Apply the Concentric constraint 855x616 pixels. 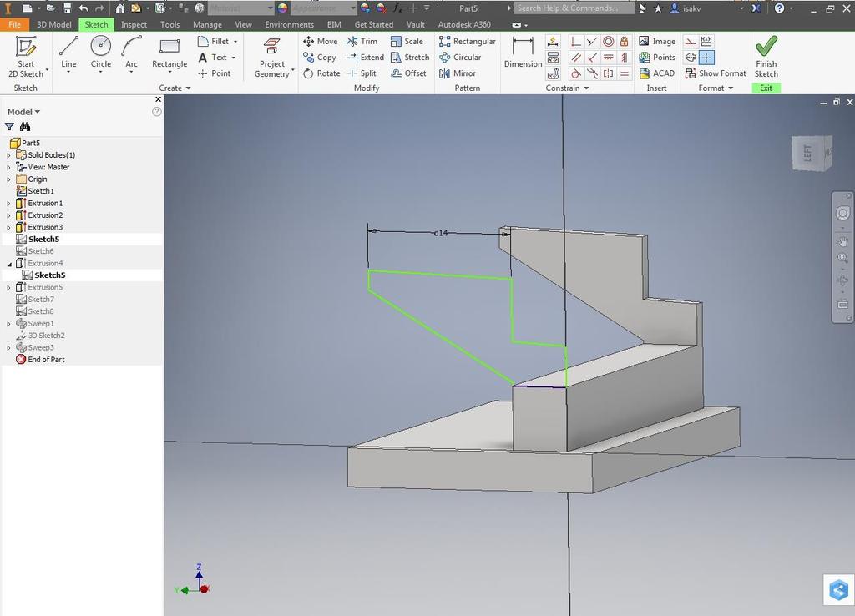point(609,42)
